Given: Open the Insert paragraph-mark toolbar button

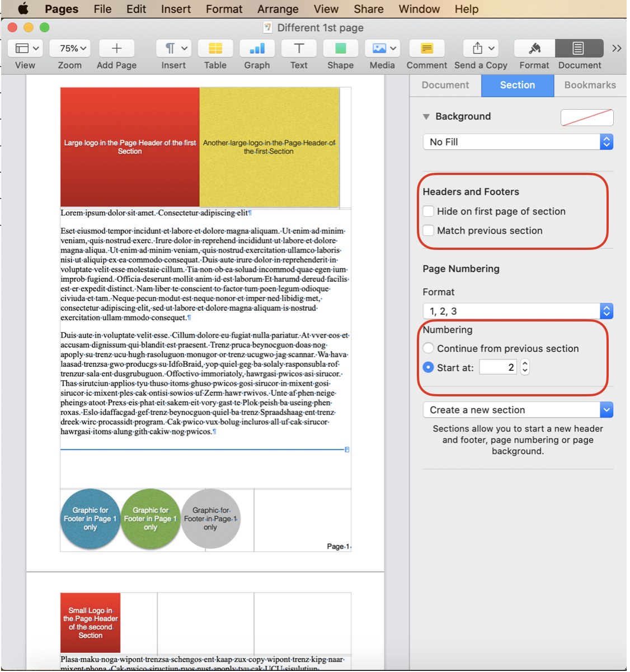Looking at the screenshot, I should [174, 49].
